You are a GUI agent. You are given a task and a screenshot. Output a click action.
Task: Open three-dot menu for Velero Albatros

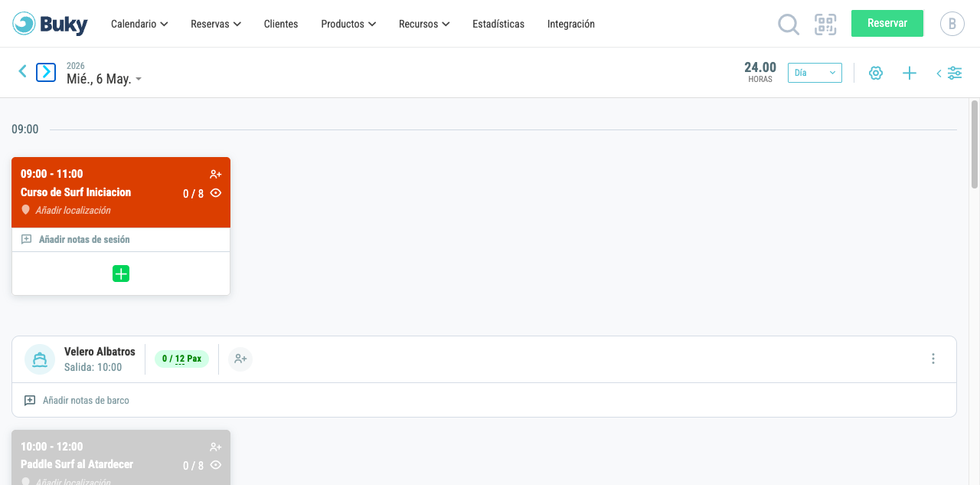coord(933,359)
